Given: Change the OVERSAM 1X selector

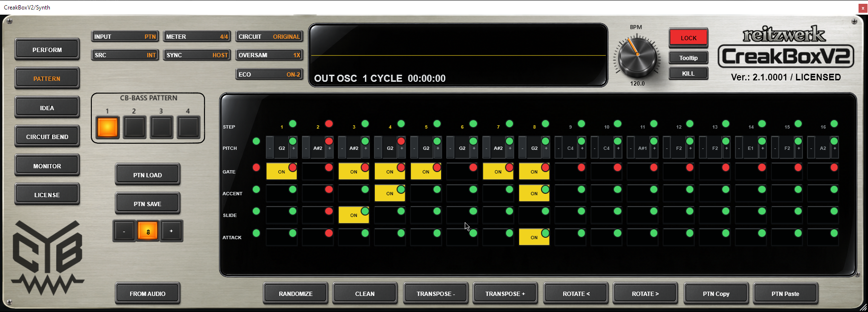Looking at the screenshot, I should click(x=269, y=55).
